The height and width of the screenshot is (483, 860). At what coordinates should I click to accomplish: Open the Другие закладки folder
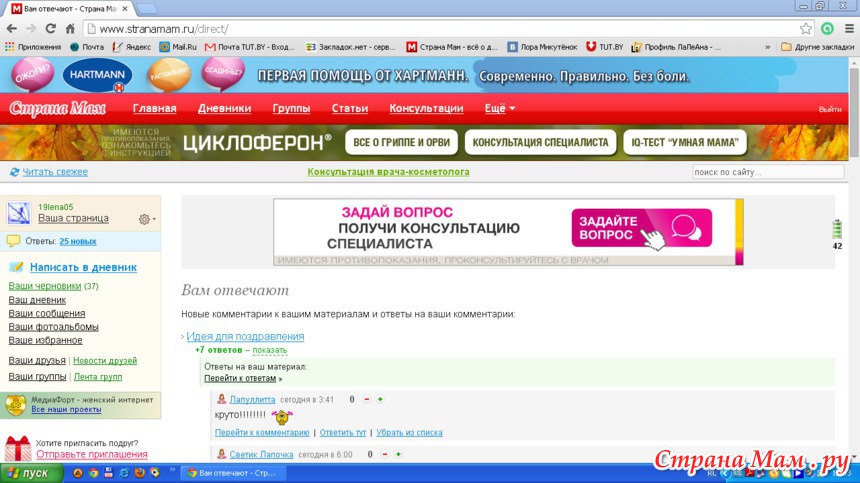click(x=817, y=47)
